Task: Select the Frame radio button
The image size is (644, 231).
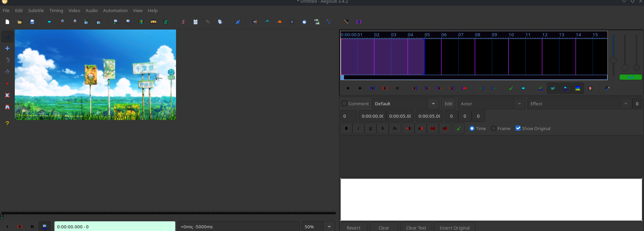Action: [x=493, y=128]
